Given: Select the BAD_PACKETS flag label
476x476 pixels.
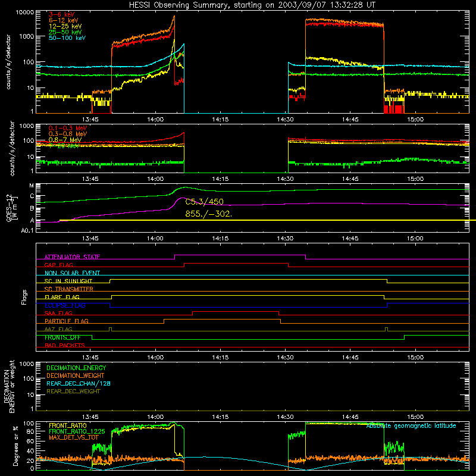Looking at the screenshot, I should (x=65, y=346).
